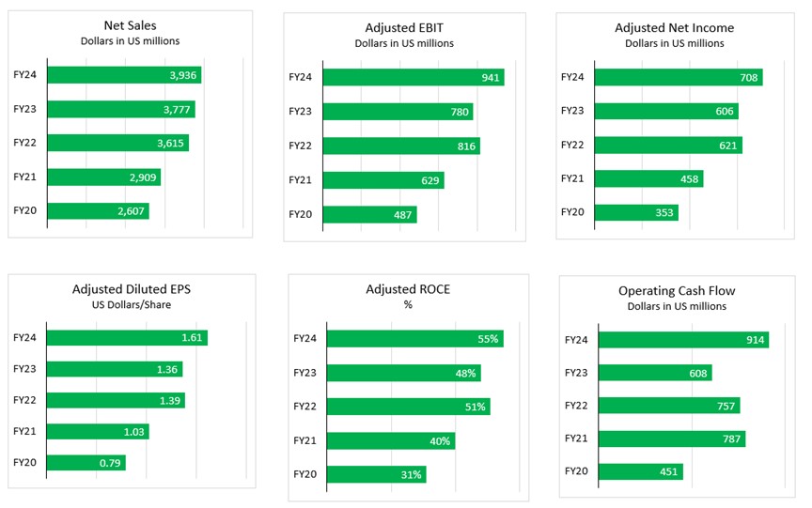The width and height of the screenshot is (812, 508).
Task: Click the Operating Cash Flow title
Action: tap(671, 291)
